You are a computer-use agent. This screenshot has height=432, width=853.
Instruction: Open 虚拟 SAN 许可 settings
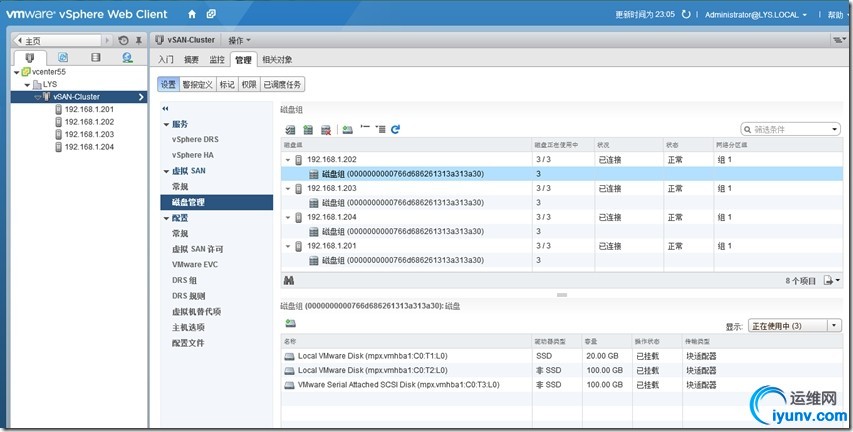[197, 249]
